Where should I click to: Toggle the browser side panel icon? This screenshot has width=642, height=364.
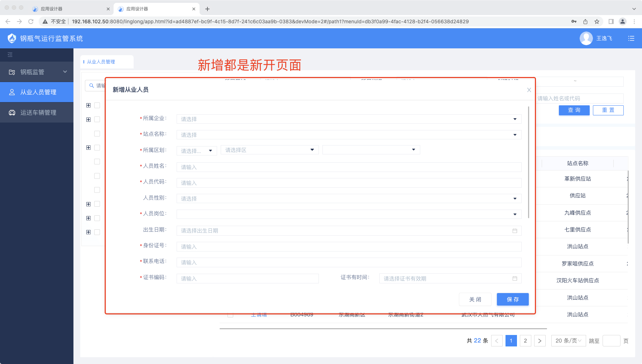click(611, 21)
